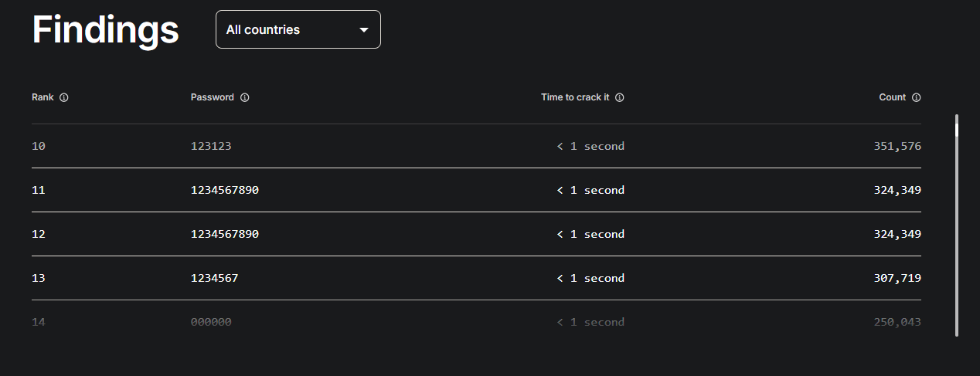The image size is (980, 376).
Task: Click the 1234567 password entry
Action: coord(214,278)
